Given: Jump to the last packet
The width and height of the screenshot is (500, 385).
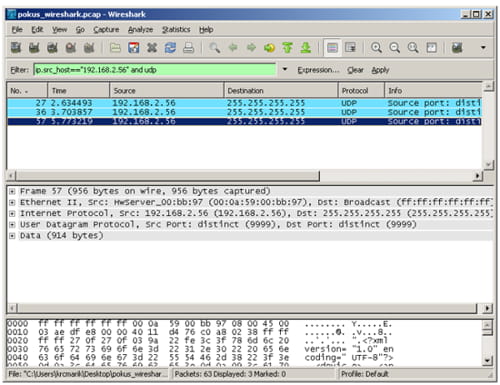Looking at the screenshot, I should click(306, 48).
